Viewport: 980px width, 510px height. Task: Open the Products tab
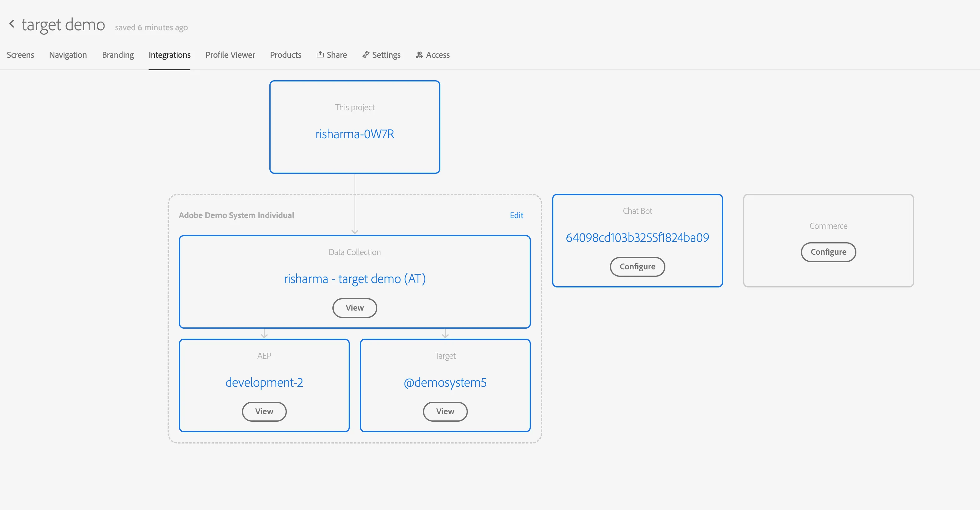[286, 55]
